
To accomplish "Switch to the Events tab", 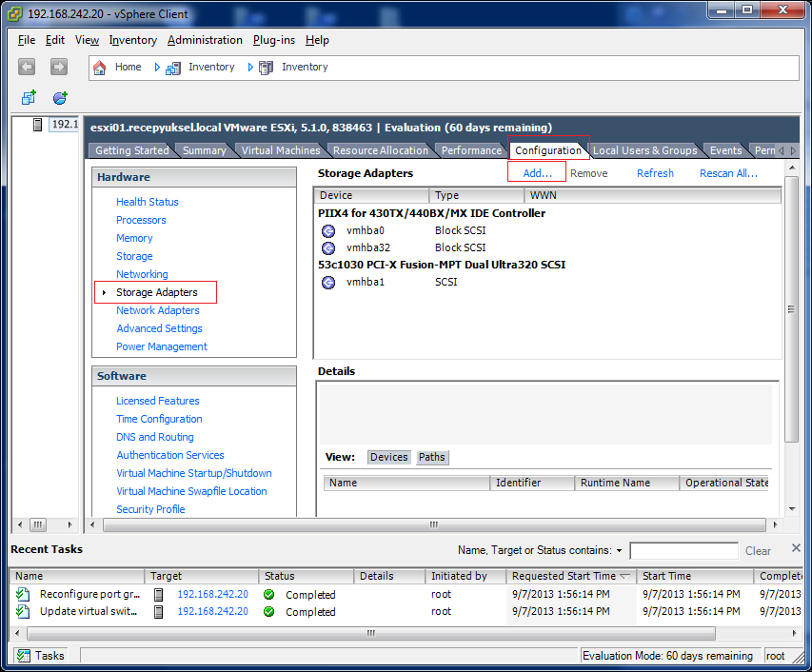I will (726, 150).
